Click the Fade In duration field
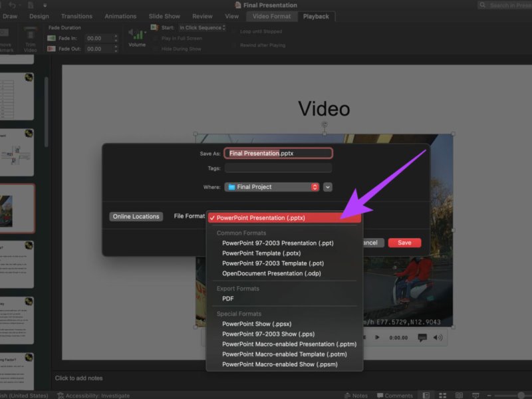This screenshot has width=532, height=399. pos(98,39)
